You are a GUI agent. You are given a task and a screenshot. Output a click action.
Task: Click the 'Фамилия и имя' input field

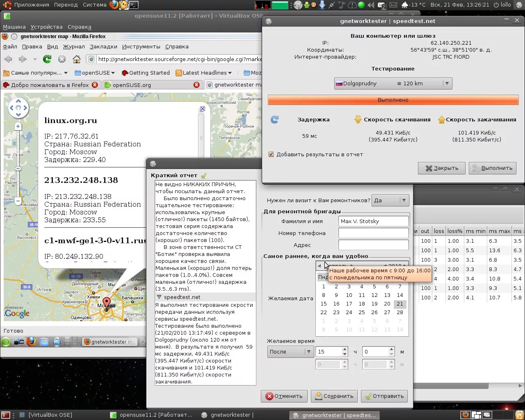[373, 221]
